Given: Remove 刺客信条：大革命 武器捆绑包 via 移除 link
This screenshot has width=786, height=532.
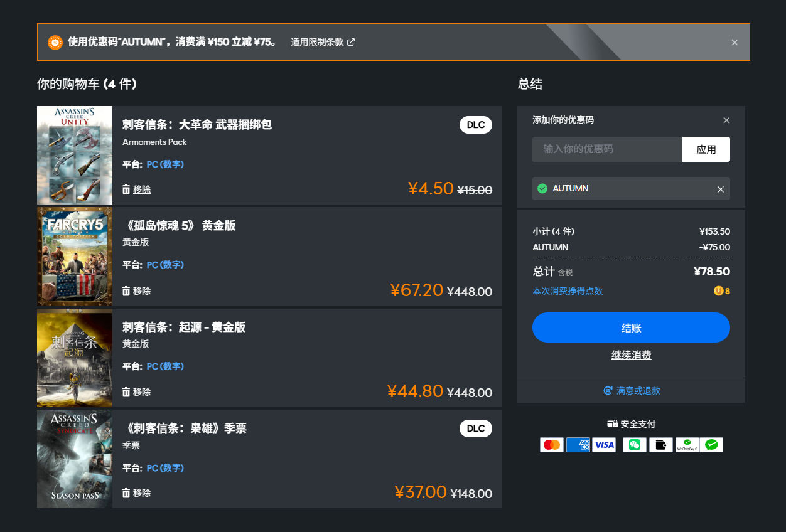Looking at the screenshot, I should 142,189.
